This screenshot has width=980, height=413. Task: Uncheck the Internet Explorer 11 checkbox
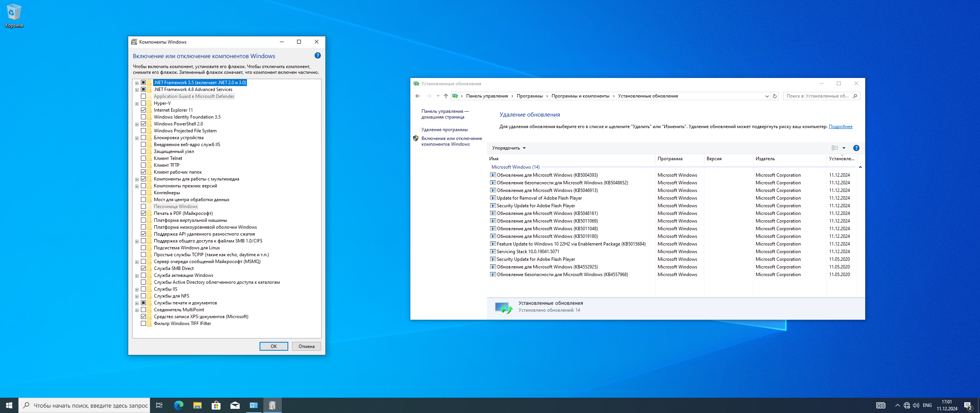point(143,110)
